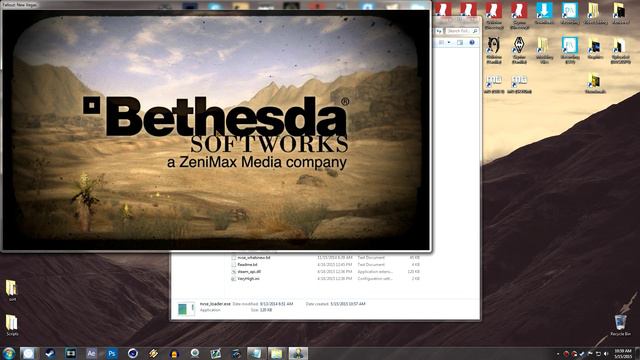
Task: Toggle the Explorer preview pane icon
Action: click(x=460, y=42)
